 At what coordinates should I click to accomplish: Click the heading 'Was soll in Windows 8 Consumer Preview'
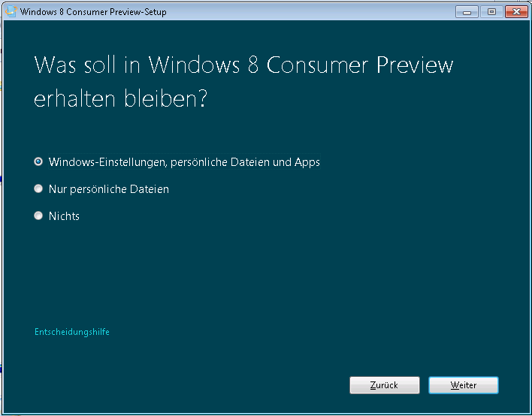243,65
